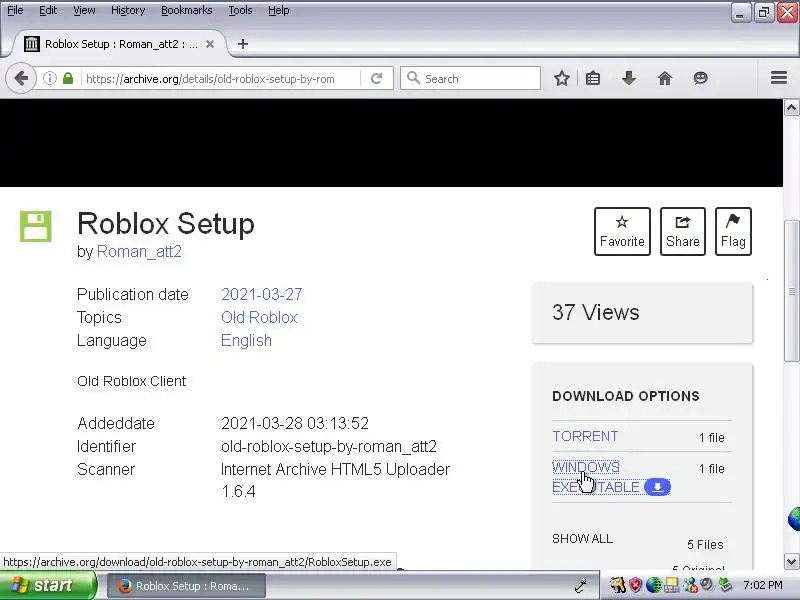800x600 pixels.
Task: Click SHOW ALL files link
Action: 583,539
